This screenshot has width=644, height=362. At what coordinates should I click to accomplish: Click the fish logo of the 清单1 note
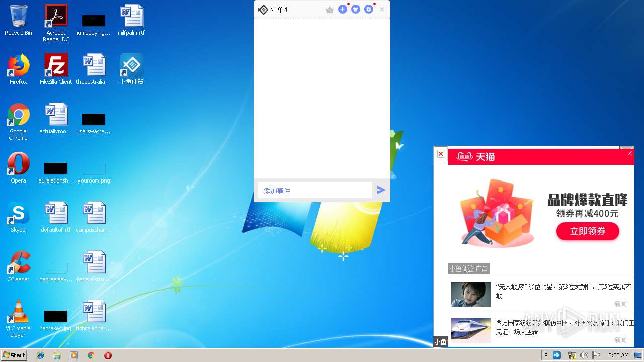(263, 10)
